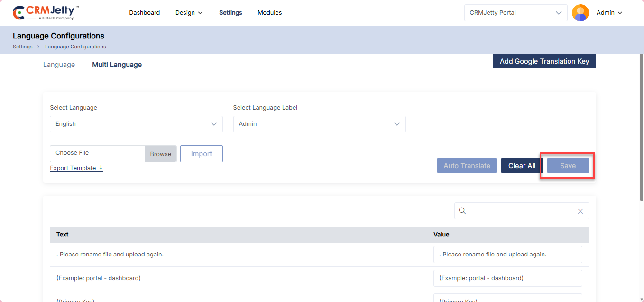Switch to the Language tab

tap(59, 65)
